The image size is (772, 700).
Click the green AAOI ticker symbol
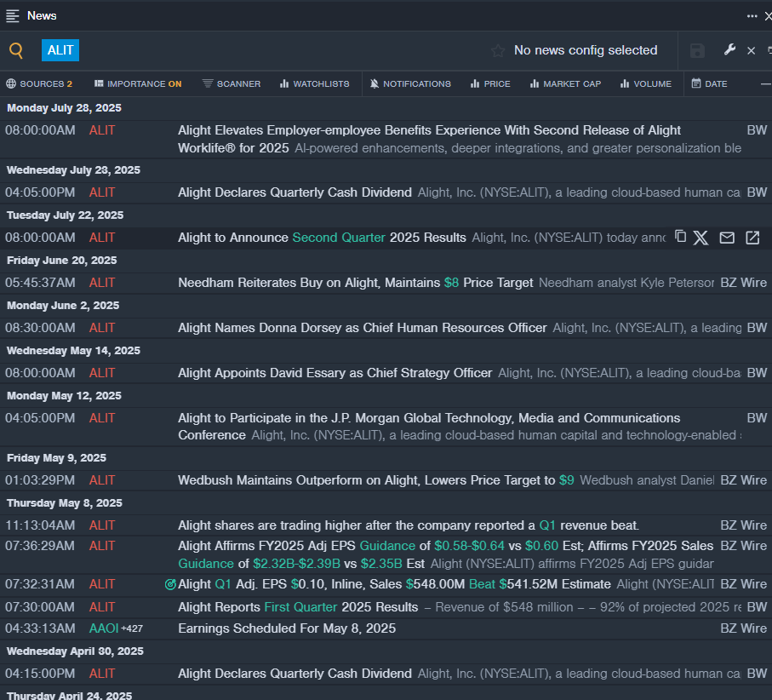point(104,628)
